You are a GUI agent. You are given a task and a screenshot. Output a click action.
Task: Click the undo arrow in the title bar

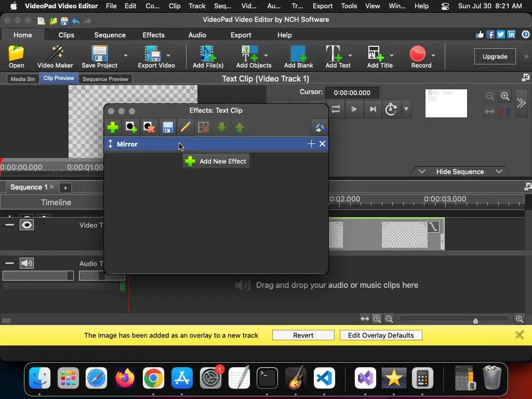(76, 21)
